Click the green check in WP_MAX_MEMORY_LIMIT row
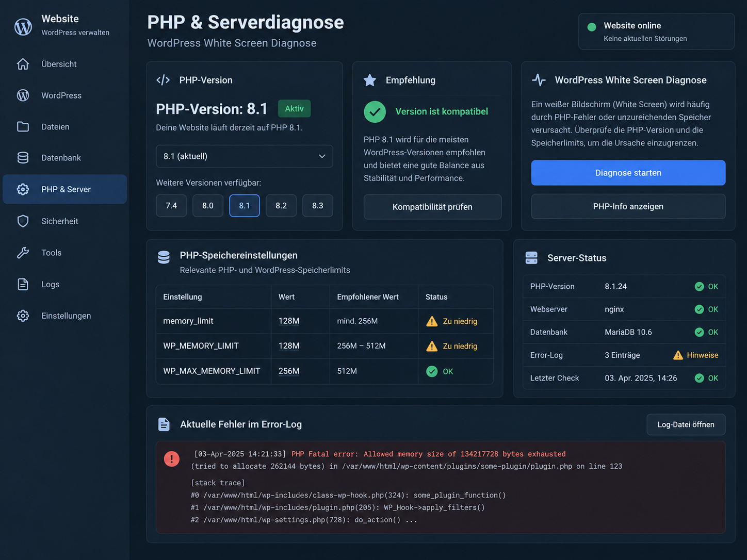747x560 pixels. click(x=432, y=371)
